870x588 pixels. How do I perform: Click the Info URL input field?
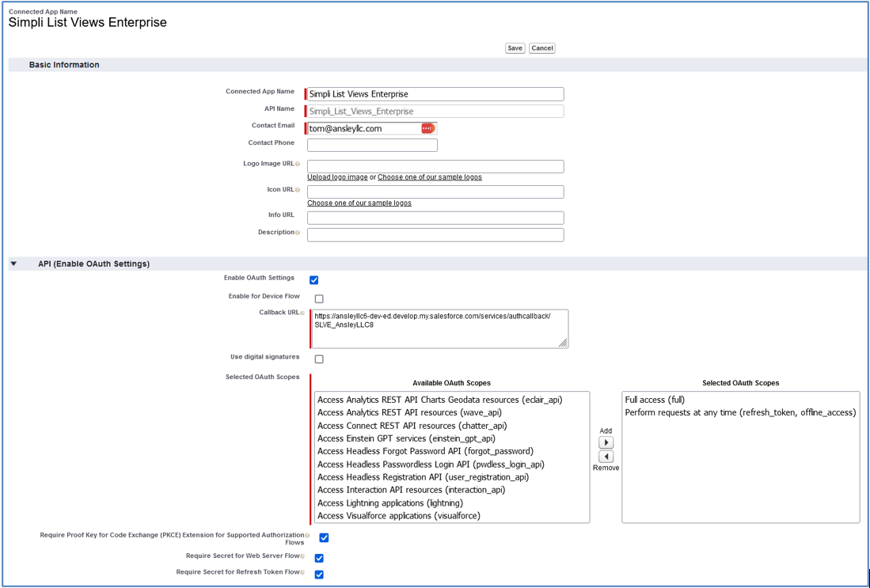pos(435,218)
